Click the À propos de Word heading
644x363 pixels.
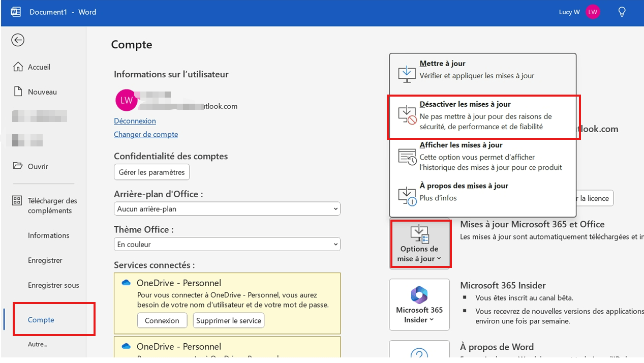[x=497, y=347]
